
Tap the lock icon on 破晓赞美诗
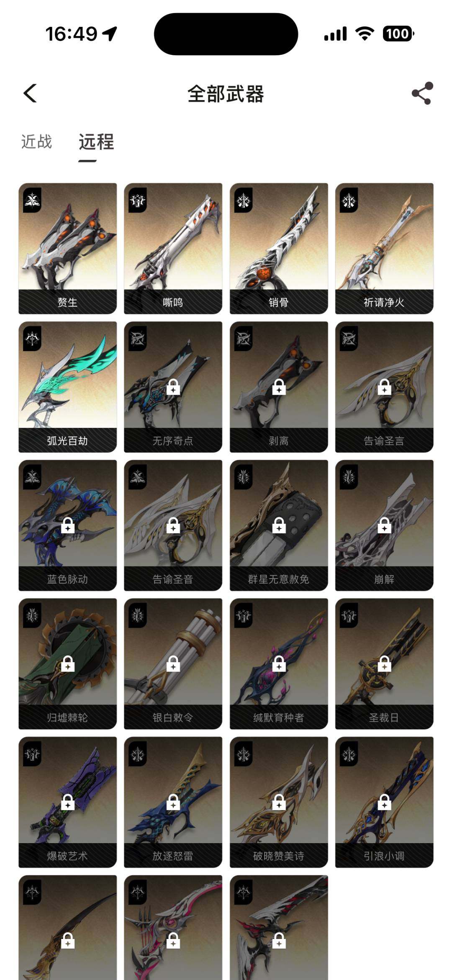click(279, 803)
